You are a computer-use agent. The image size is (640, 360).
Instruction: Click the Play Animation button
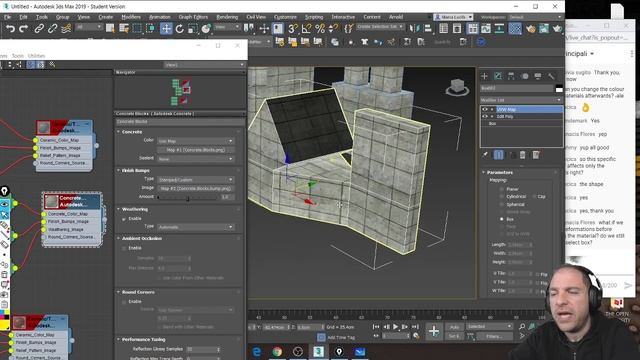pos(395,327)
